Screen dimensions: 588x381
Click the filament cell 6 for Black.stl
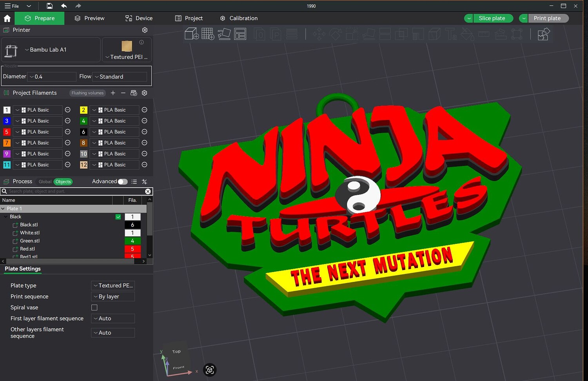pos(132,225)
